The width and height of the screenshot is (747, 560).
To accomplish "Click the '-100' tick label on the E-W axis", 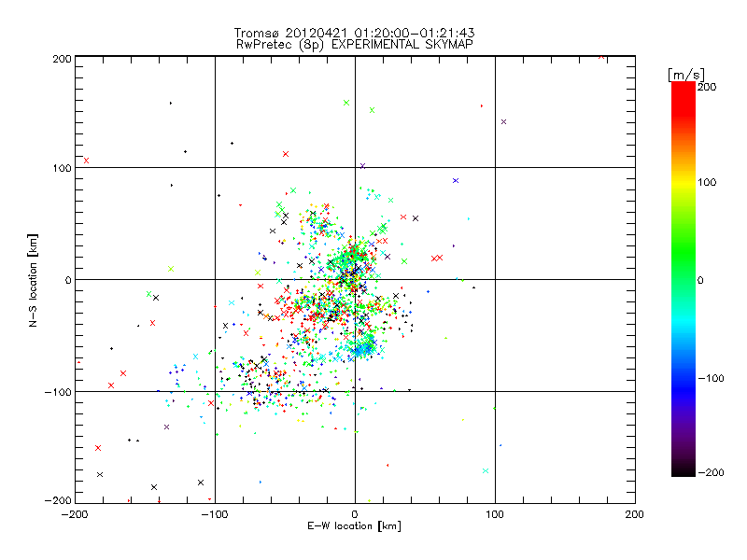I will [215, 514].
